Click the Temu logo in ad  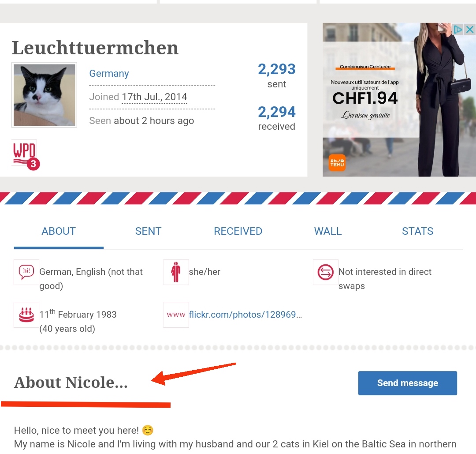point(337,163)
